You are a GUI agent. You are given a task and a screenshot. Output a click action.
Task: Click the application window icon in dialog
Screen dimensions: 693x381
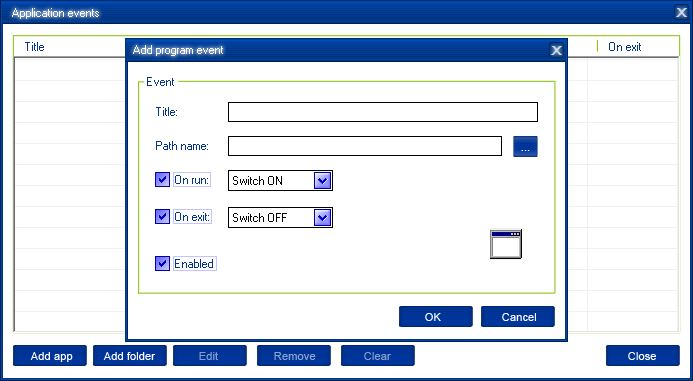click(x=506, y=244)
